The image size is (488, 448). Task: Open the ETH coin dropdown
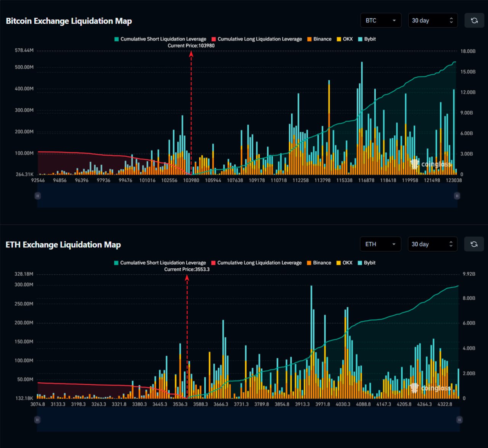click(x=380, y=244)
